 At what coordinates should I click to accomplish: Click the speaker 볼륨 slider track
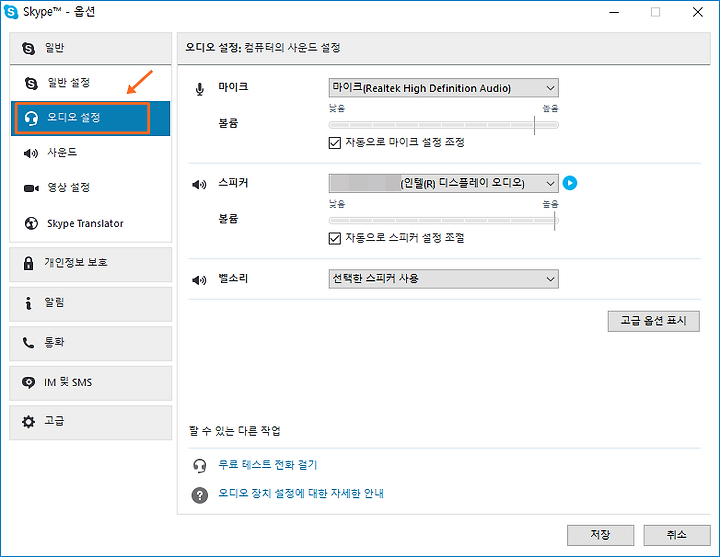(444, 220)
